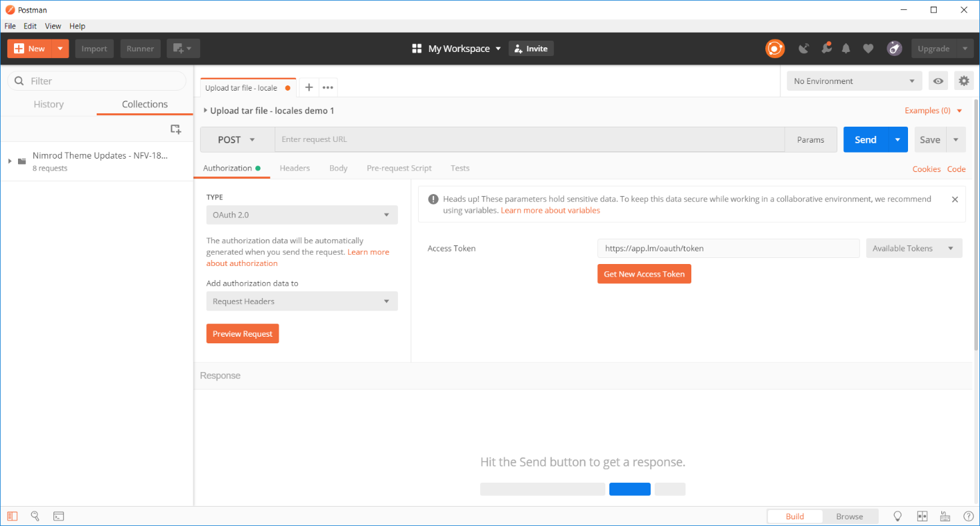
Task: Open the No Environment selector
Action: point(854,81)
